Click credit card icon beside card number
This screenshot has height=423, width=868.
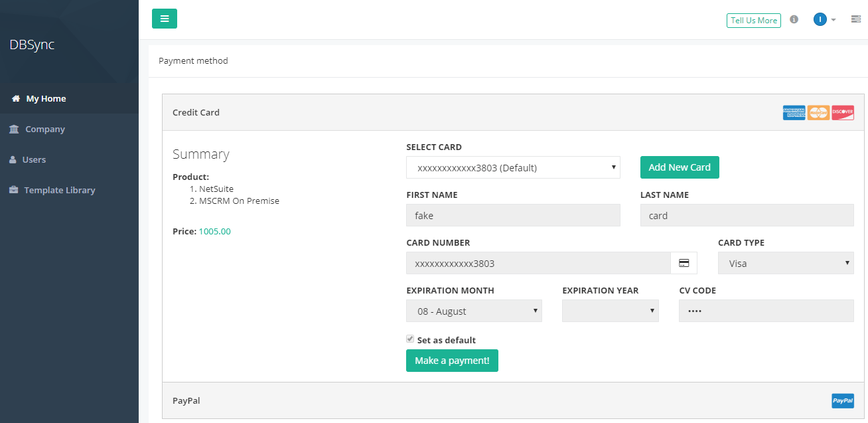(x=684, y=264)
